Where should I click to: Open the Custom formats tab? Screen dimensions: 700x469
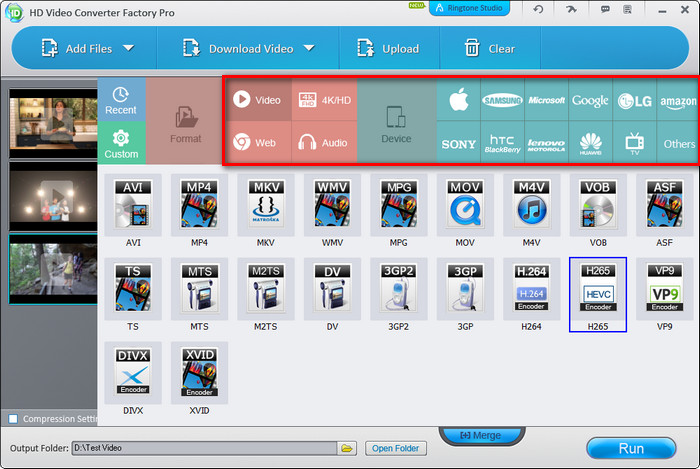point(121,143)
